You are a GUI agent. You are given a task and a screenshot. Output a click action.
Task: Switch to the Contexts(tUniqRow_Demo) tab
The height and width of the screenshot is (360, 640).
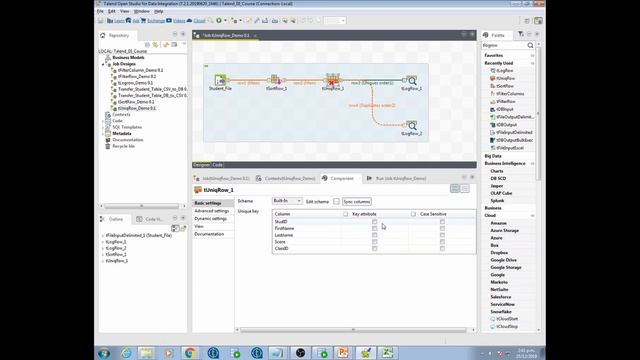(286, 178)
